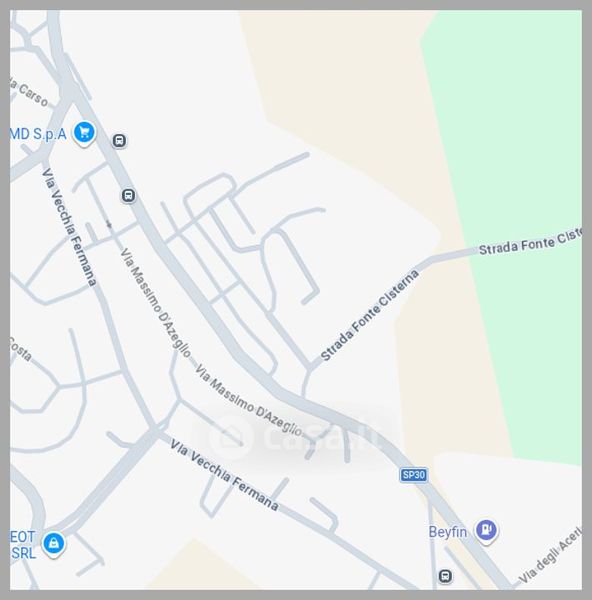Click the Beyfin text label
The image size is (592, 600).
tap(447, 532)
